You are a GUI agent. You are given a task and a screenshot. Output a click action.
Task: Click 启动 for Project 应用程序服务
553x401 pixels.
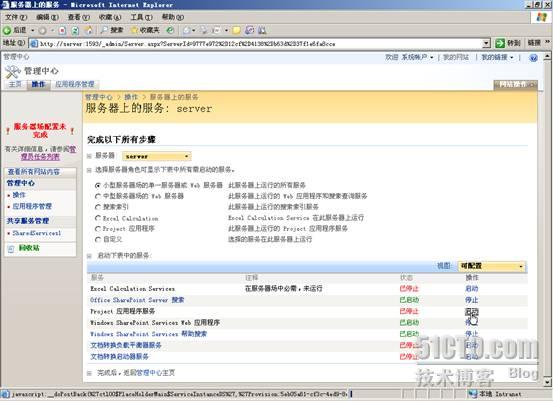click(x=472, y=311)
